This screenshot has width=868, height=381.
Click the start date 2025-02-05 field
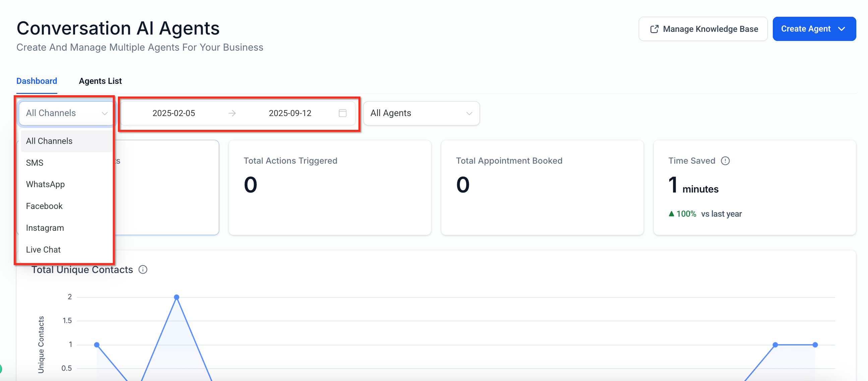(x=174, y=113)
